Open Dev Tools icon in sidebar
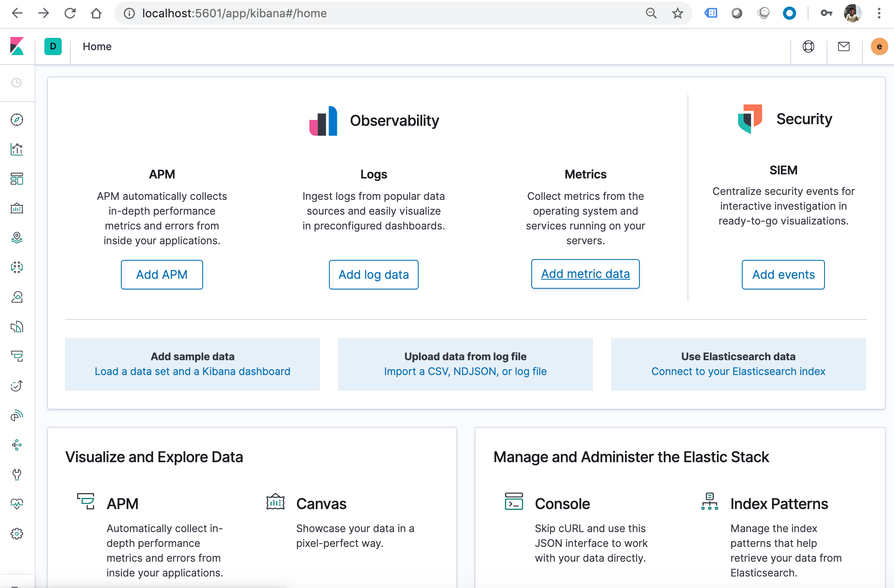The height and width of the screenshot is (588, 894). [x=17, y=475]
